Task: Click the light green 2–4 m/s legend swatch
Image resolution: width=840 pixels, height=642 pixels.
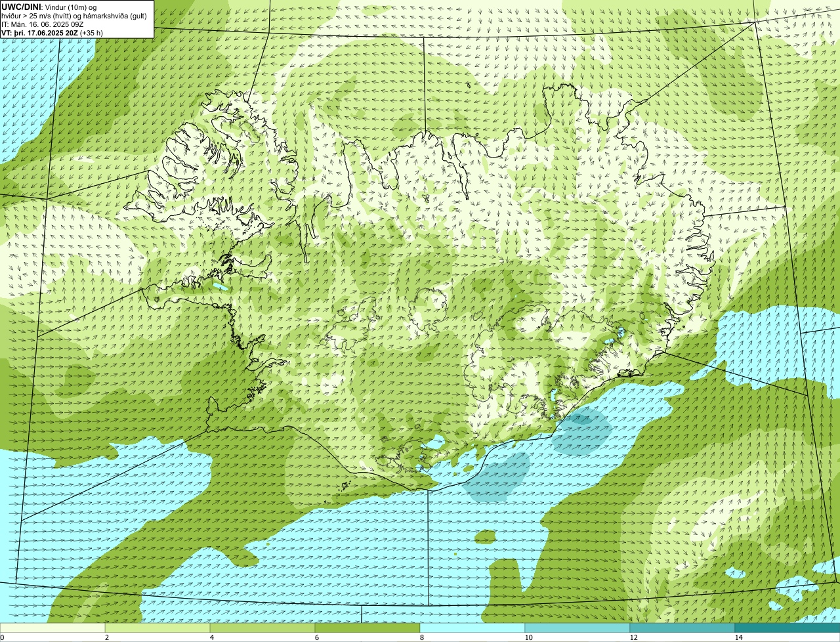Action: (157, 628)
